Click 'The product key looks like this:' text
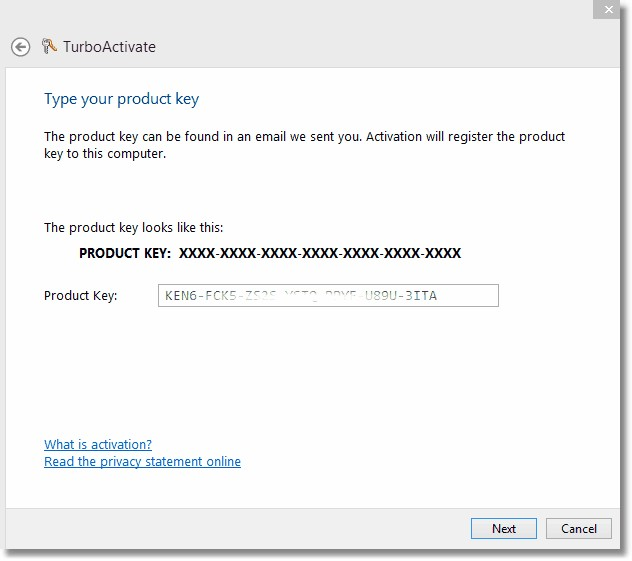Viewport: 632px width, 561px height. pyautogui.click(x=140, y=228)
